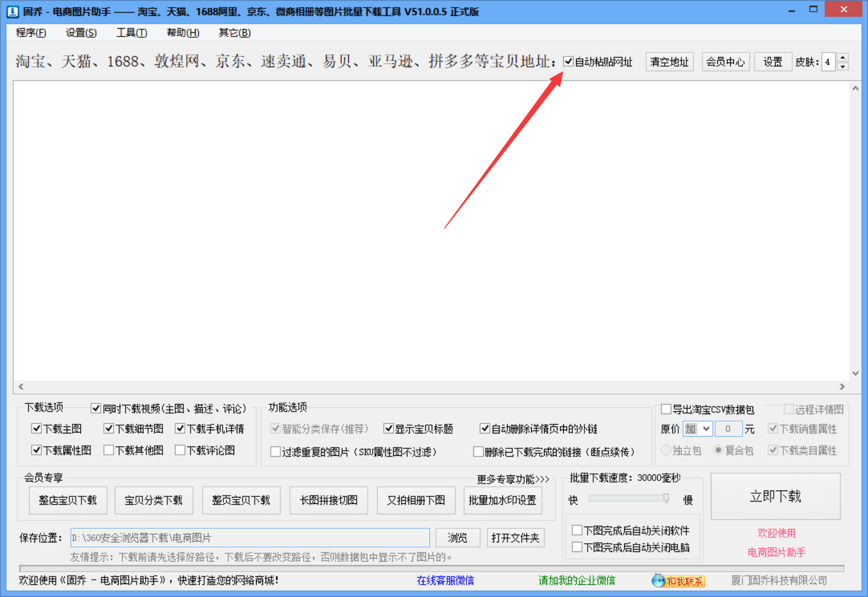The height and width of the screenshot is (597, 868).
Task: Open the 原价 加 dropdown
Action: (x=697, y=429)
